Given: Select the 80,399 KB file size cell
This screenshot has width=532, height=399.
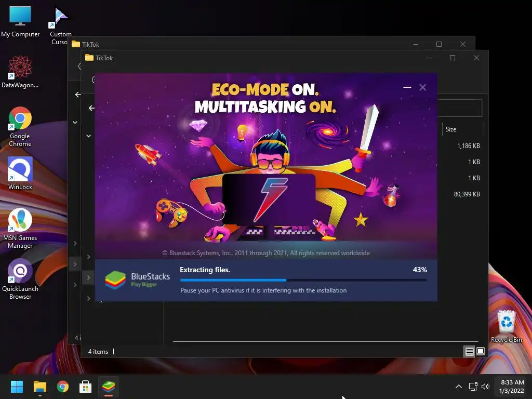Looking at the screenshot, I should click(x=467, y=194).
